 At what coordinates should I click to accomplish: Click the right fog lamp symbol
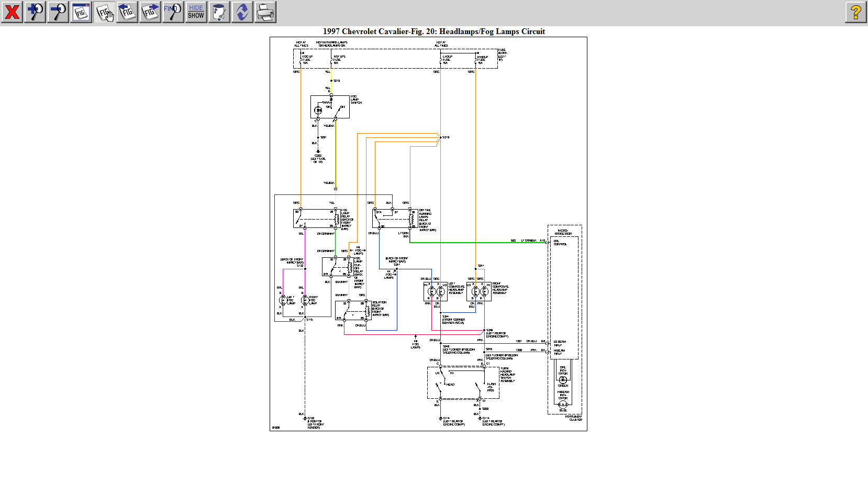click(x=305, y=300)
